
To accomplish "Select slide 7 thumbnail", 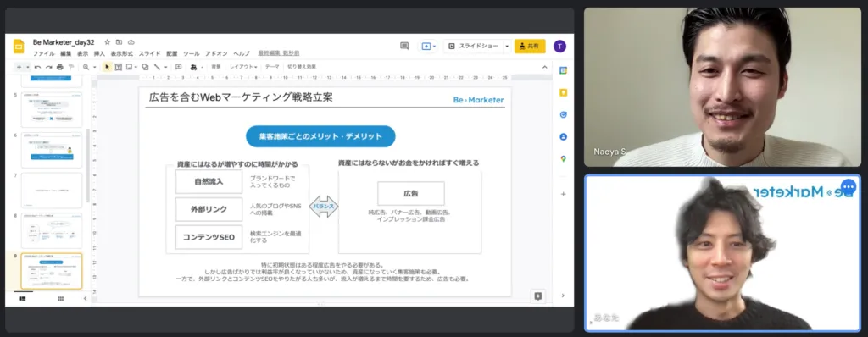I will click(52, 191).
